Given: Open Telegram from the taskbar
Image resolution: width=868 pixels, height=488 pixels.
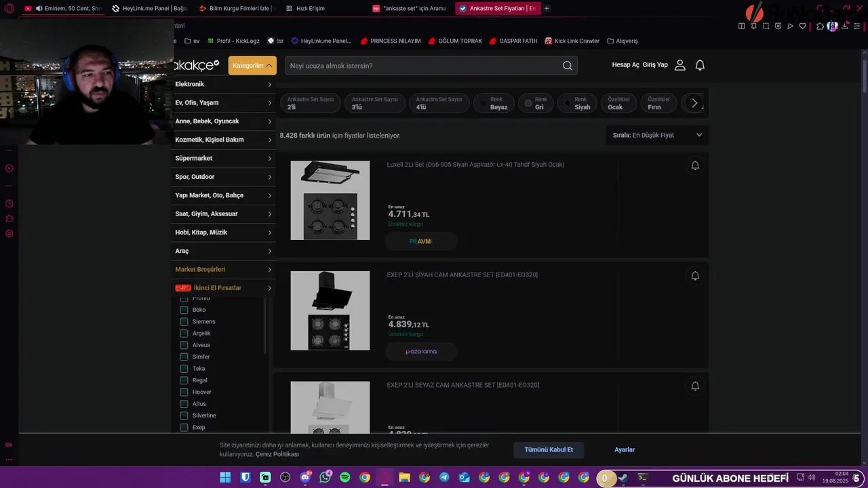Looking at the screenshot, I should tap(444, 478).
